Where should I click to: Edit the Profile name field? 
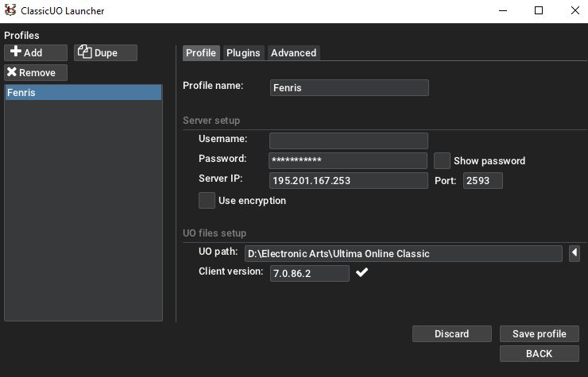point(349,87)
